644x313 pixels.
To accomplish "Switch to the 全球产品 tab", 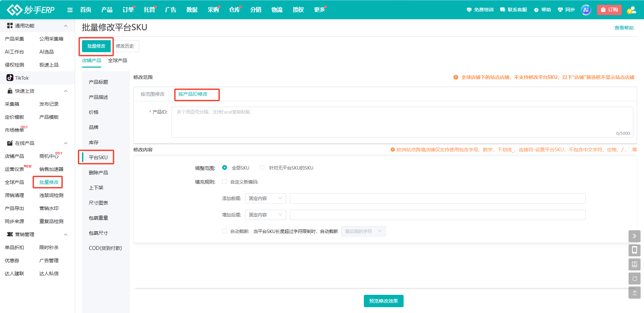I will click(x=118, y=60).
